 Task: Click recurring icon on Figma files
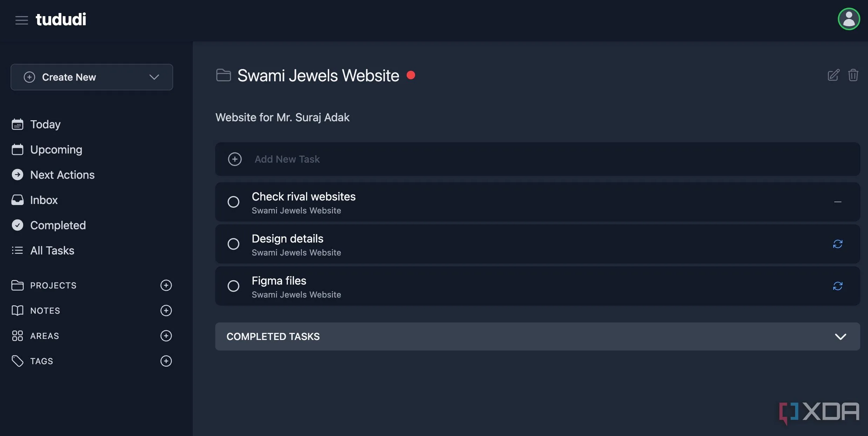(x=838, y=286)
